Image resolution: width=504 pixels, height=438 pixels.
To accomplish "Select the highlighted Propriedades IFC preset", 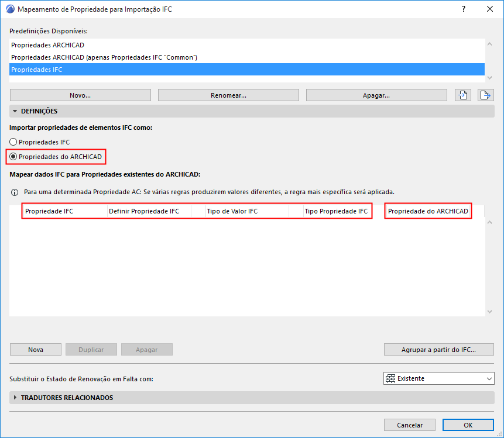I will [247, 70].
